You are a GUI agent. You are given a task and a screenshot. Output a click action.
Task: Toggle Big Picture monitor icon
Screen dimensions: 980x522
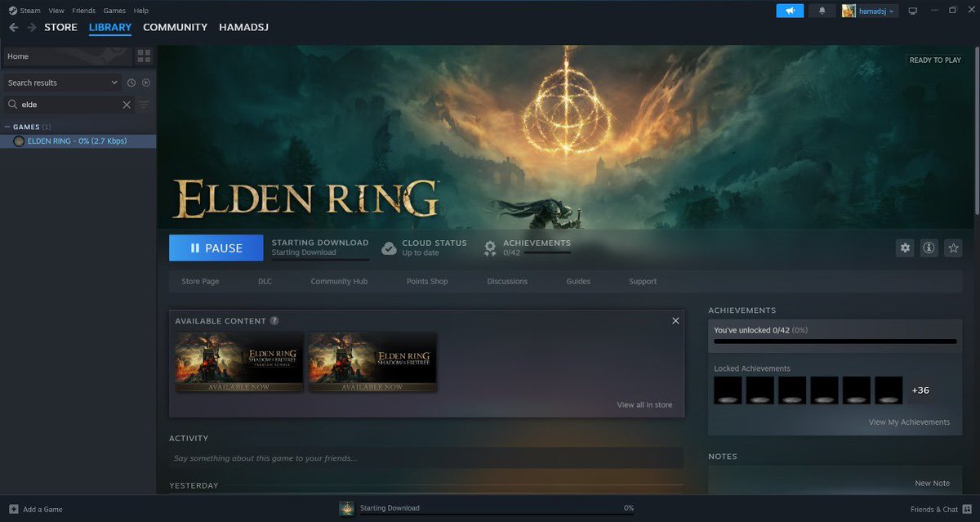pos(913,11)
